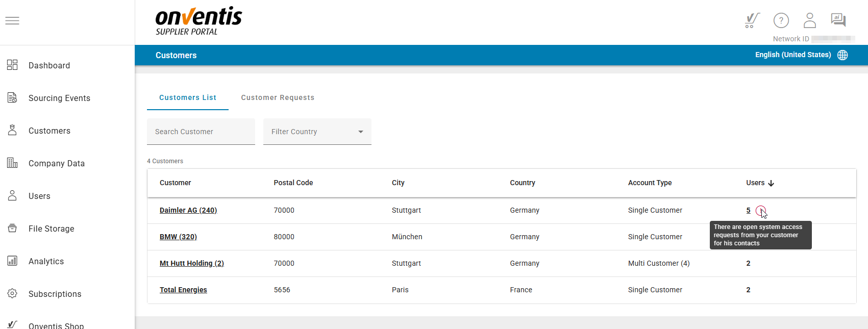Open Daimler AG (240) customer link
The width and height of the screenshot is (868, 329).
coord(188,210)
